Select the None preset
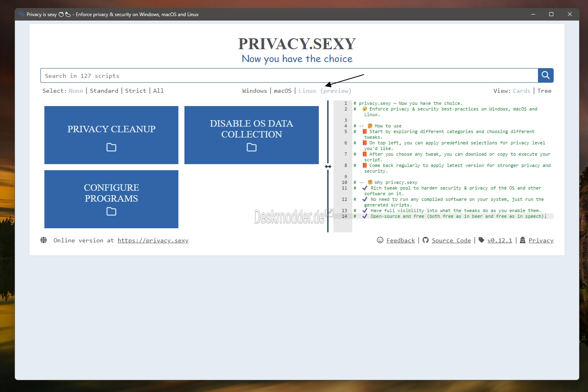 point(76,91)
